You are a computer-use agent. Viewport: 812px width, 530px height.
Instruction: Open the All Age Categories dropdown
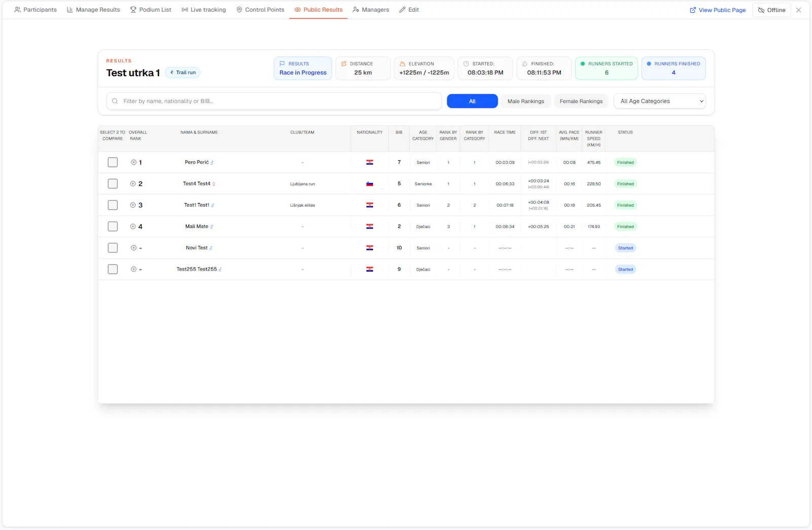(660, 101)
